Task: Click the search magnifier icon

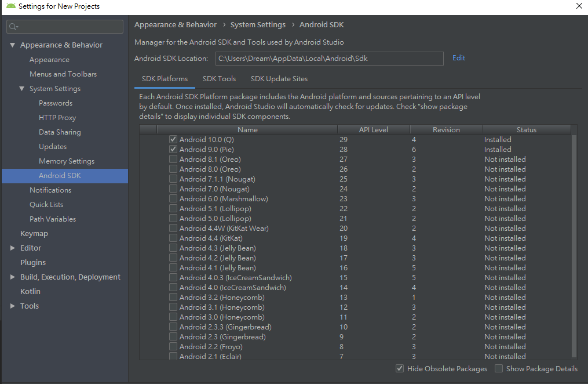Action: tap(13, 26)
